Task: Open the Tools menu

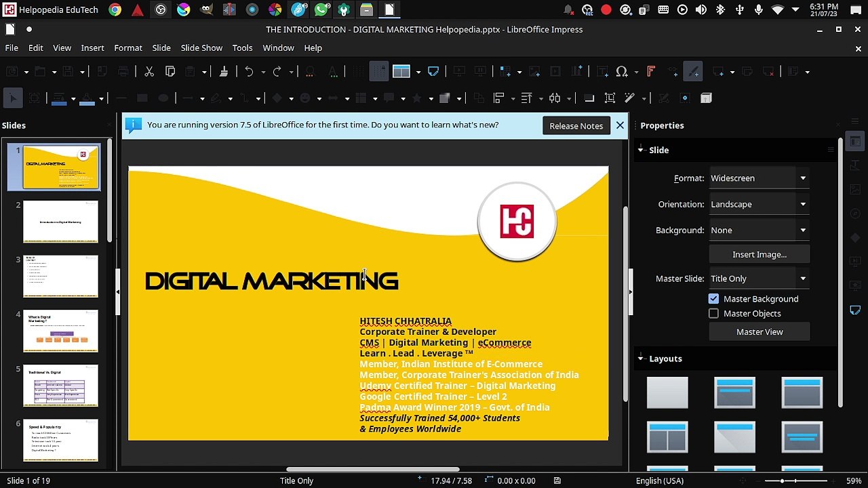Action: point(242,48)
